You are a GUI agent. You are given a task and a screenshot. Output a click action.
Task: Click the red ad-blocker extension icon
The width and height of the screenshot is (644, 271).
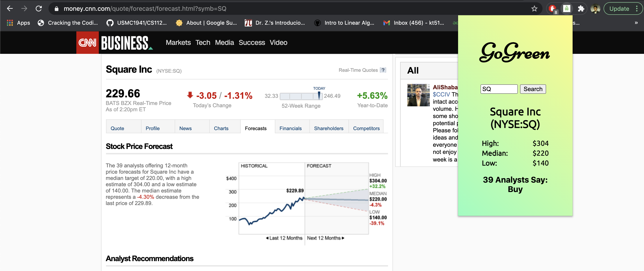[x=552, y=9]
